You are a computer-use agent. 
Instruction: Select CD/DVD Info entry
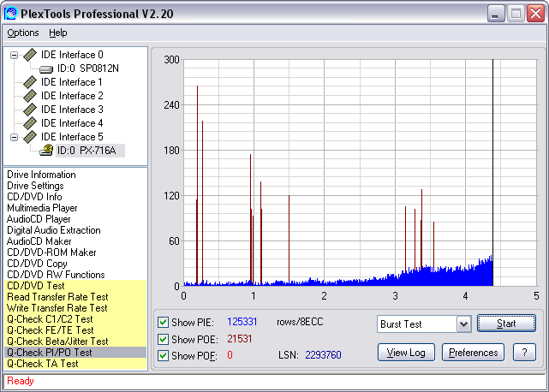point(34,197)
